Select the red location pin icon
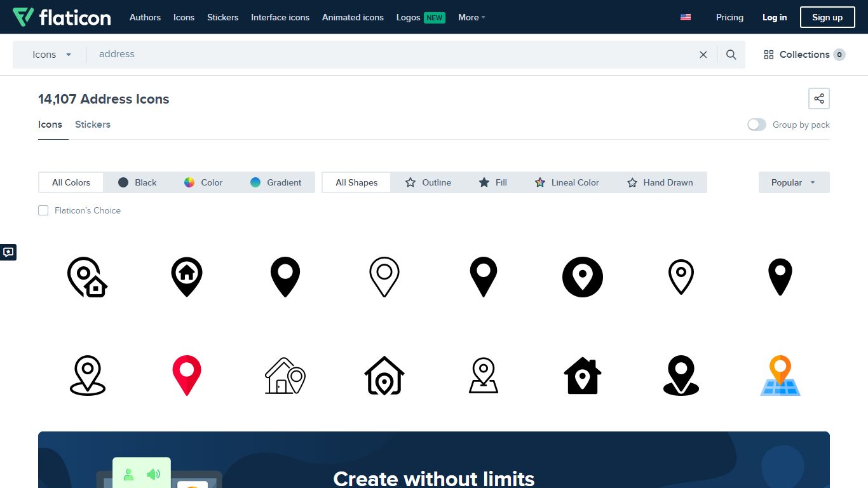 [x=187, y=376]
